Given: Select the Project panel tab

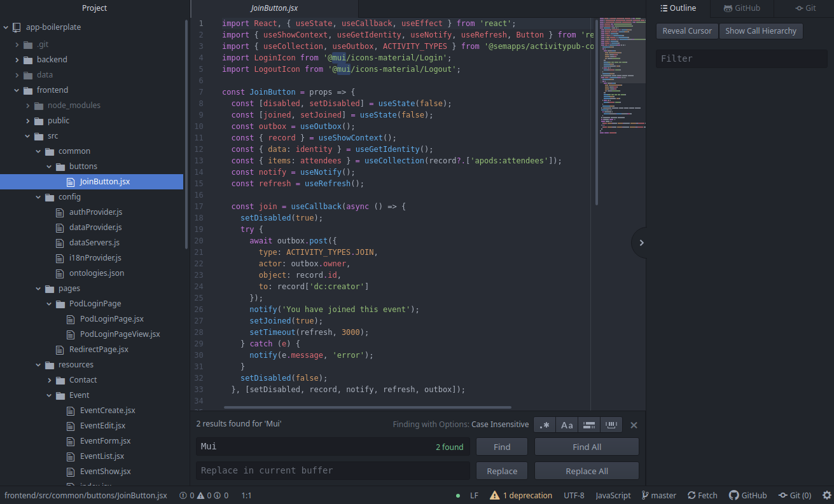Looking at the screenshot, I should point(95,8).
